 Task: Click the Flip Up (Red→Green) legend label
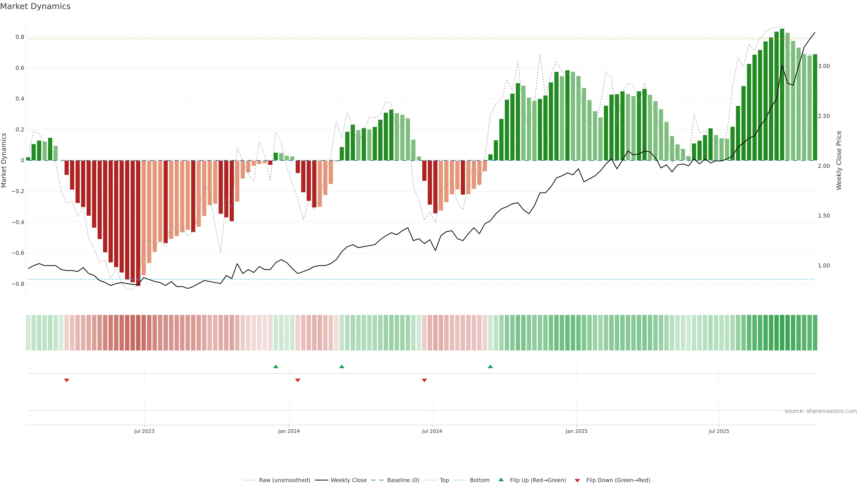(538, 480)
